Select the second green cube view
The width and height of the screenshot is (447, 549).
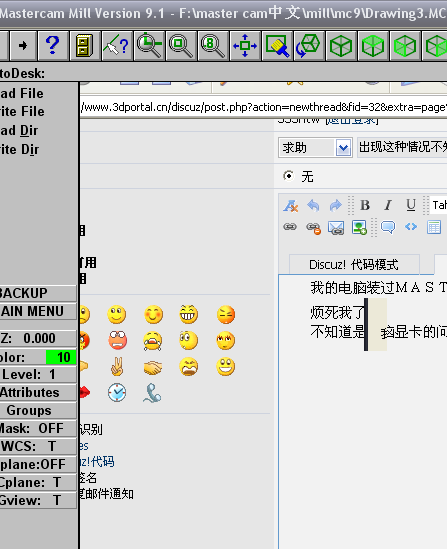pyautogui.click(x=373, y=46)
